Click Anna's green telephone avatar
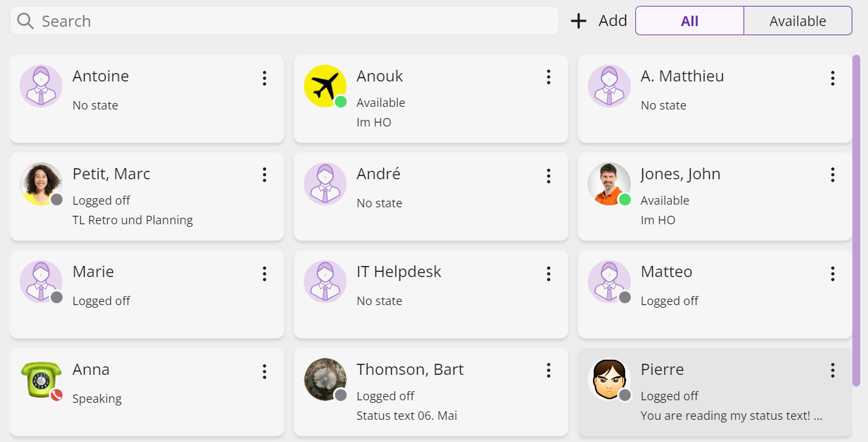868x442 pixels. (41, 379)
